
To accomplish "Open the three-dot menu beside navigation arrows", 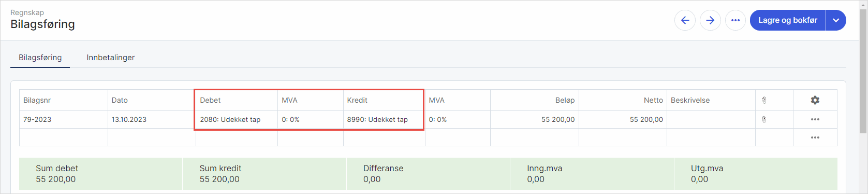I will click(x=735, y=20).
